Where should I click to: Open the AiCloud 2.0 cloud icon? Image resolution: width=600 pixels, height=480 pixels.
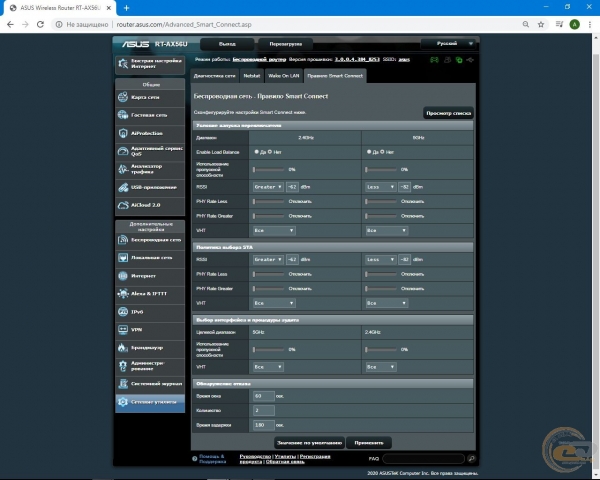pos(123,205)
